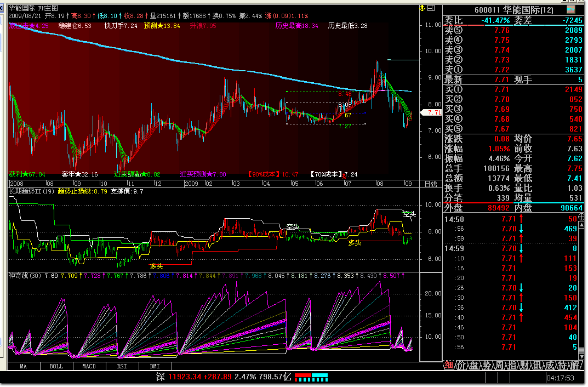Click the 日线 daily period label

pyautogui.click(x=431, y=184)
